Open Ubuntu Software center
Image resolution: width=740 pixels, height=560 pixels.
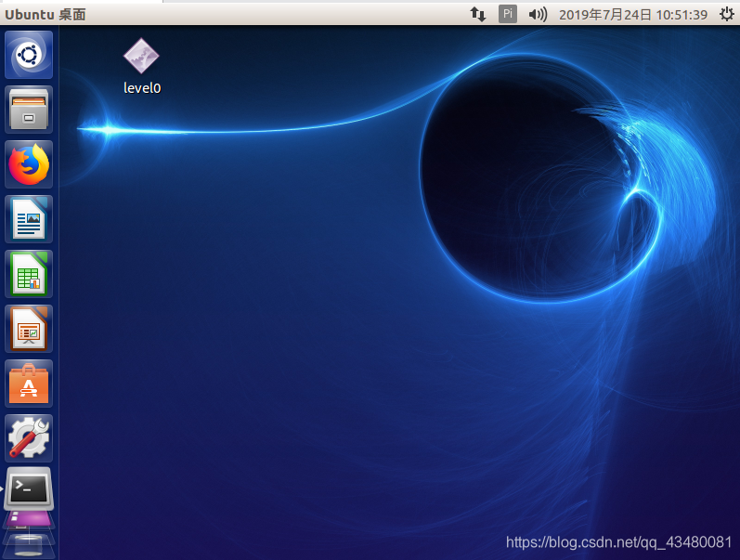point(29,384)
